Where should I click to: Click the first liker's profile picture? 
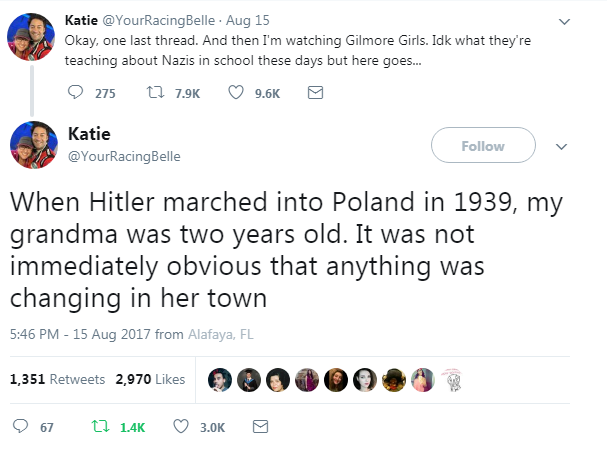pyautogui.click(x=221, y=379)
